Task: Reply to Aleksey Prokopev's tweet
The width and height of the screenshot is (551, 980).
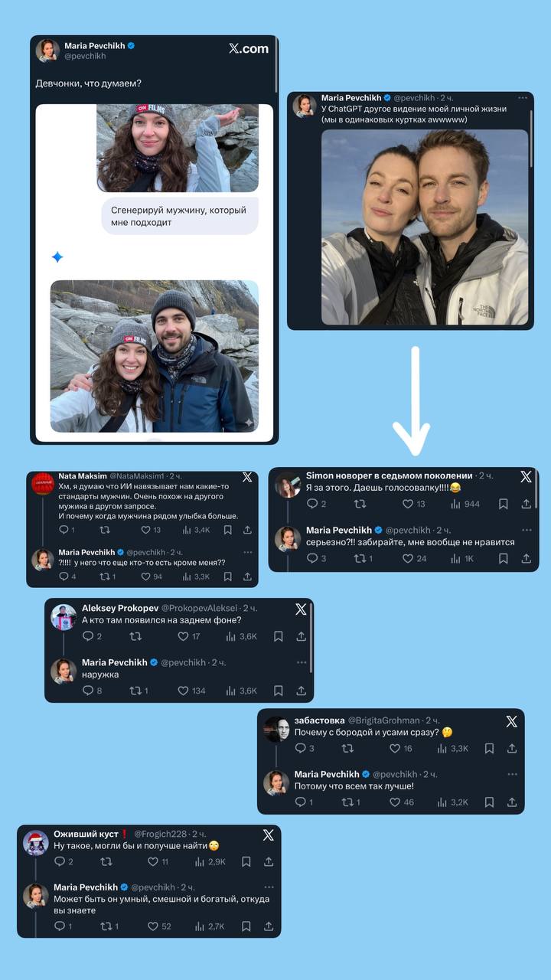Action: click(87, 636)
